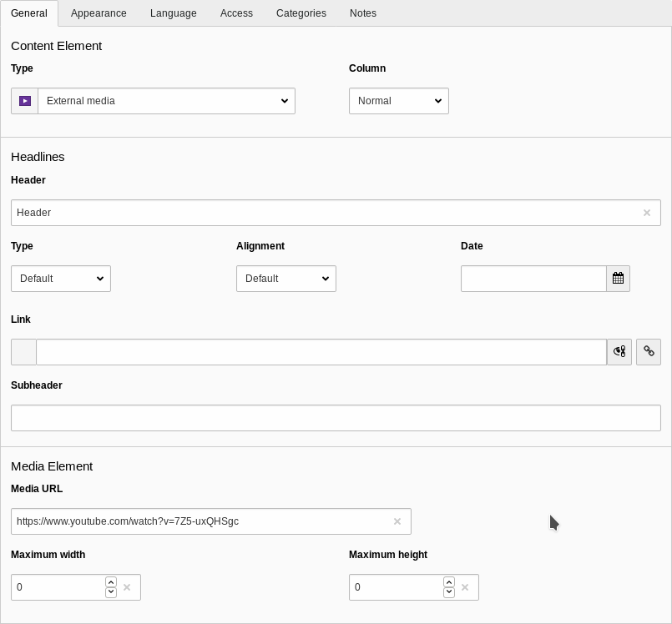Open the link browser with the chain icon
This screenshot has height=624, width=672.
click(649, 351)
